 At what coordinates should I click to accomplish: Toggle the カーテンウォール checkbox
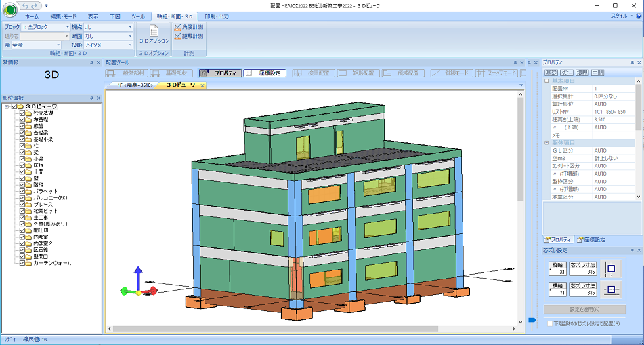coord(22,263)
